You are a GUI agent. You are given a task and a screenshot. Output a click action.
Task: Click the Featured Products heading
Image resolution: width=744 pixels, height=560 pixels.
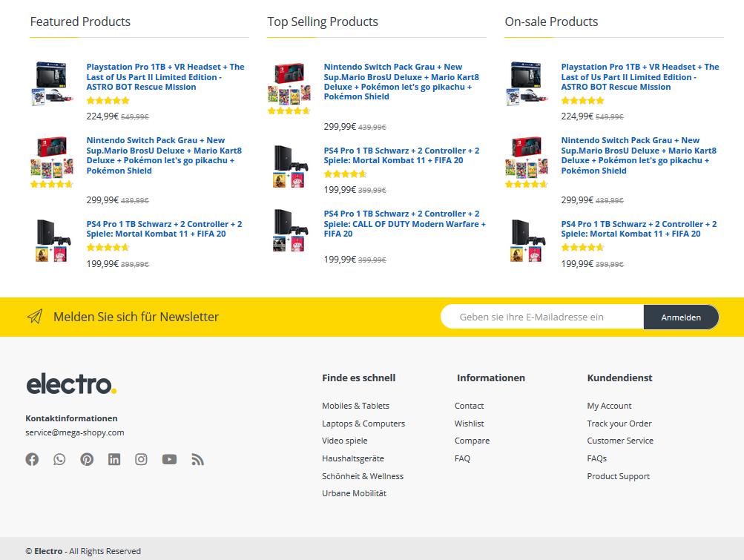pyautogui.click(x=80, y=22)
